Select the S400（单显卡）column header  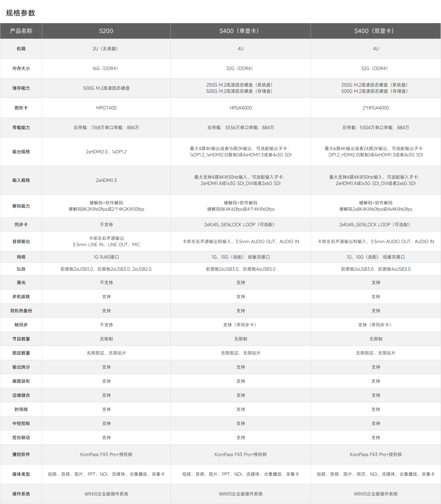pos(240,31)
